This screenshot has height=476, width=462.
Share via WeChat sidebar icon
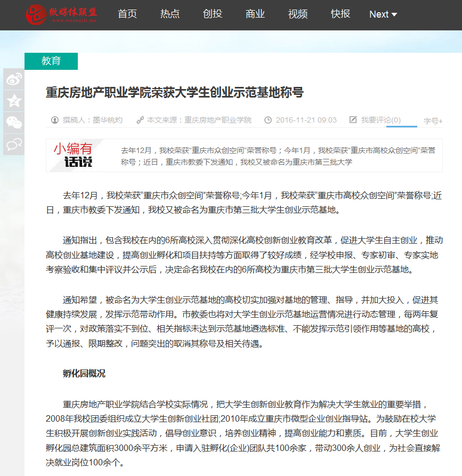point(14,123)
